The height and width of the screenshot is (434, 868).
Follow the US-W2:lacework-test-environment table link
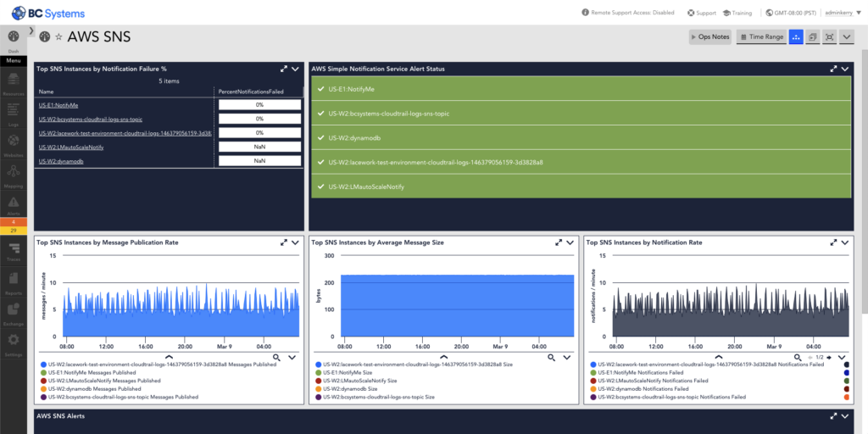pos(125,133)
